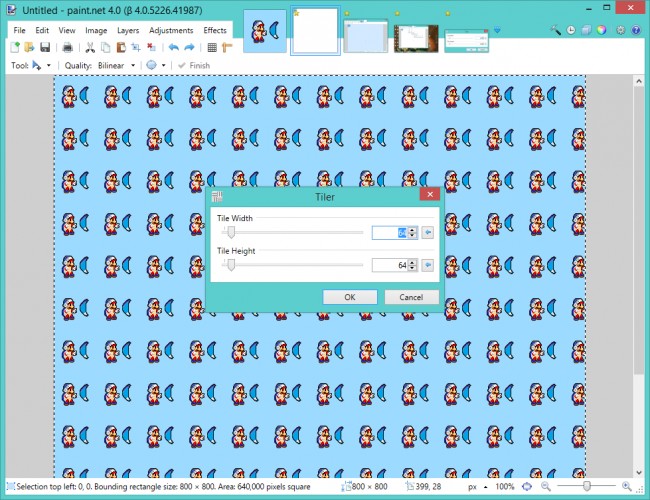Select the Mario sprite image thumbnail
The height and width of the screenshot is (500, 650).
pos(265,32)
